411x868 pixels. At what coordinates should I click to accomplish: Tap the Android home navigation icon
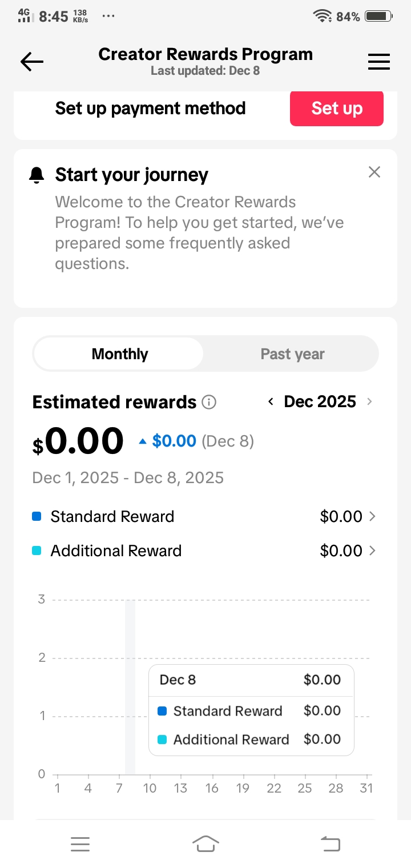click(x=205, y=843)
